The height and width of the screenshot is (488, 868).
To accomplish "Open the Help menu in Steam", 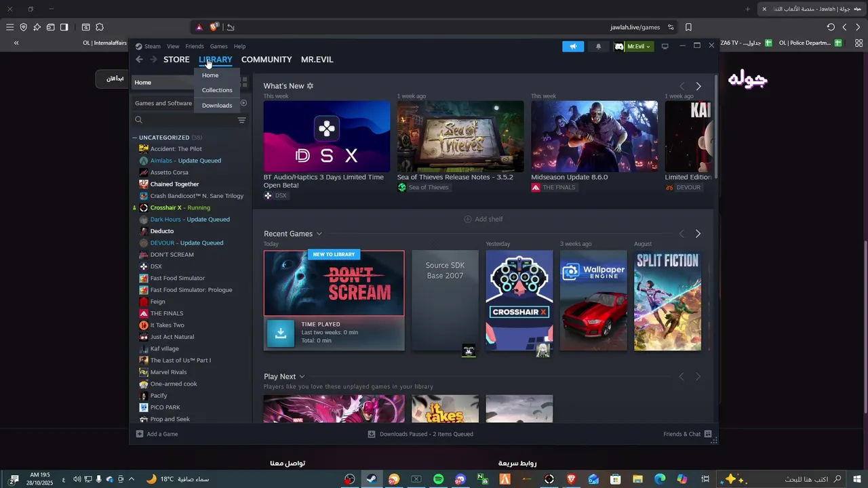I will pos(239,47).
